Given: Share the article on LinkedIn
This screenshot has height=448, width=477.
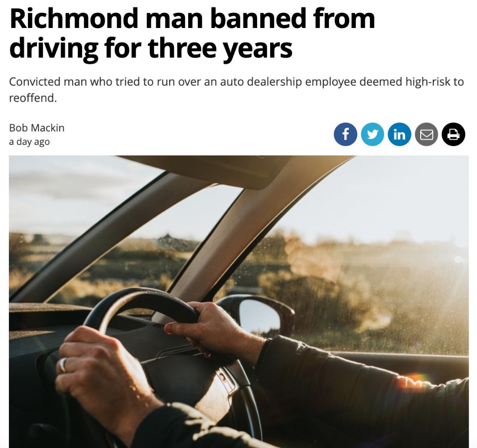Looking at the screenshot, I should coord(399,135).
